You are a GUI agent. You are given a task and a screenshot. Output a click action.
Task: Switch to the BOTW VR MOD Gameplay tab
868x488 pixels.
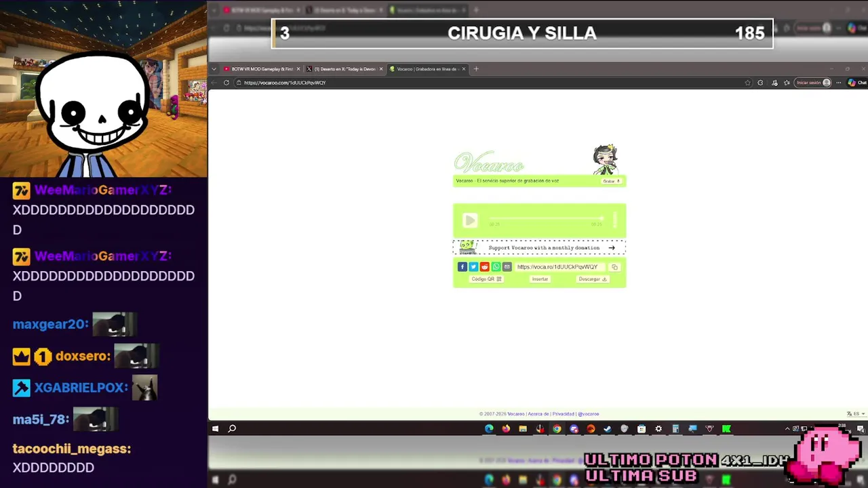click(x=262, y=69)
